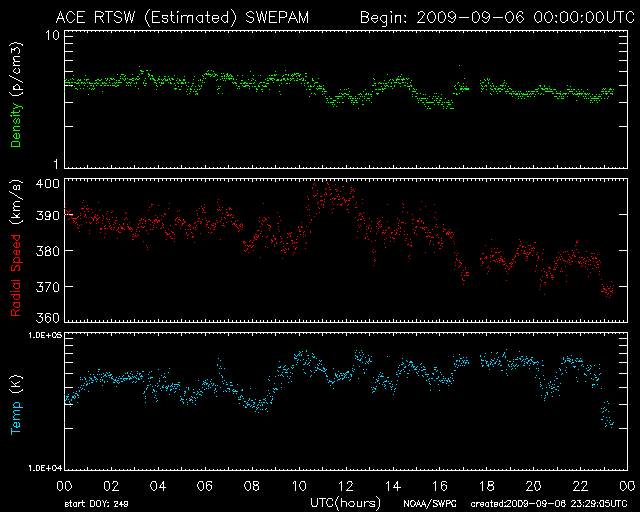
Task: Click the '08' hour label on UTC axis
Action: (x=251, y=486)
